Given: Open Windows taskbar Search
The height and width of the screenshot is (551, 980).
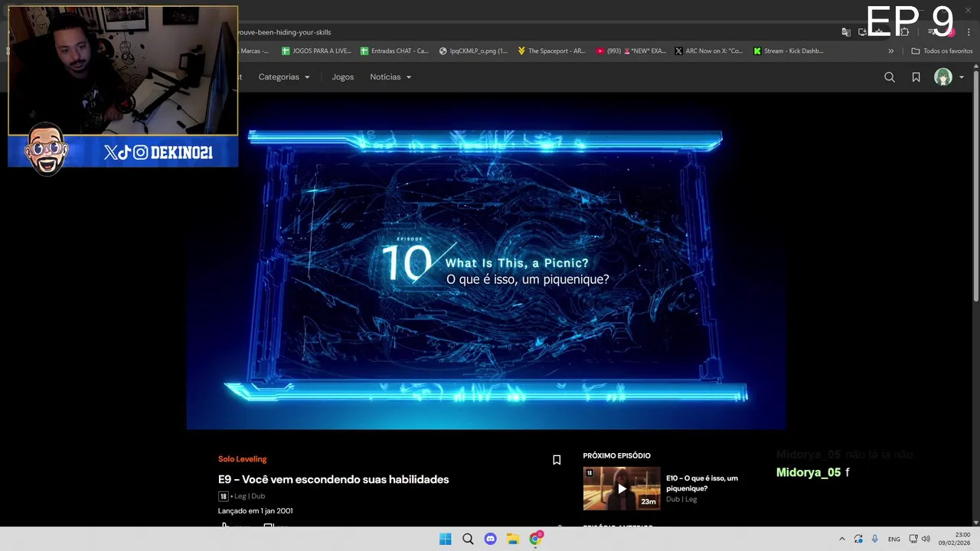Looking at the screenshot, I should (x=468, y=539).
